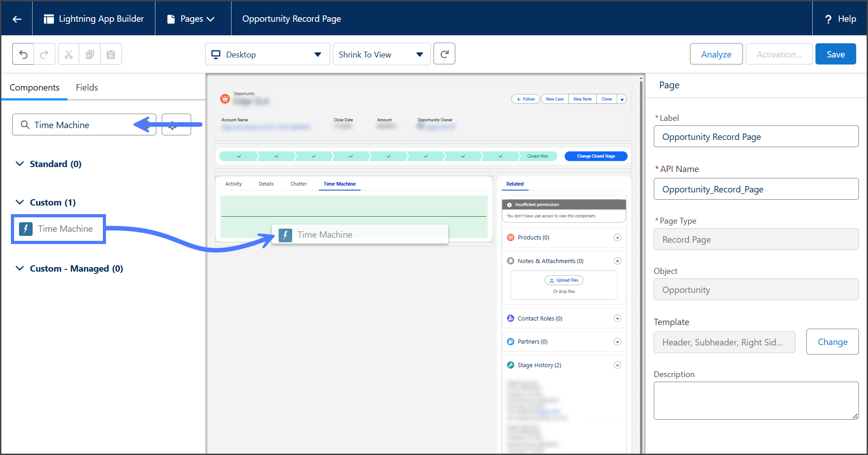Screen dimensions: 868x455
Task: Click the Paste clipboard icon
Action: [111, 54]
